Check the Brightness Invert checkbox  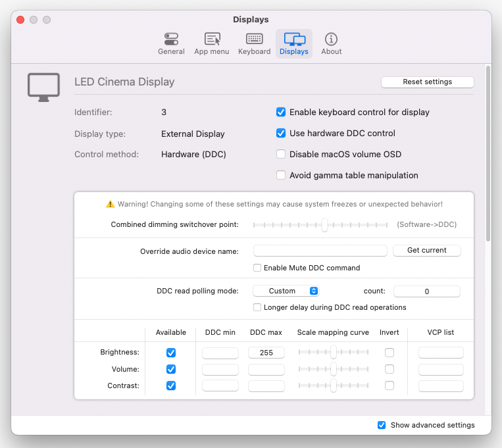coord(389,353)
